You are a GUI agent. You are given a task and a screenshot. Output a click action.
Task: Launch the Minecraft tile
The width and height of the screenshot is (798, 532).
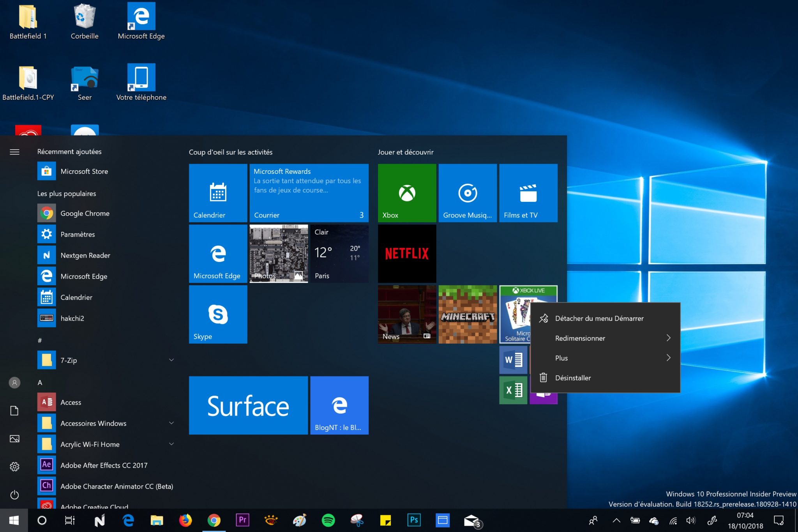click(468, 315)
